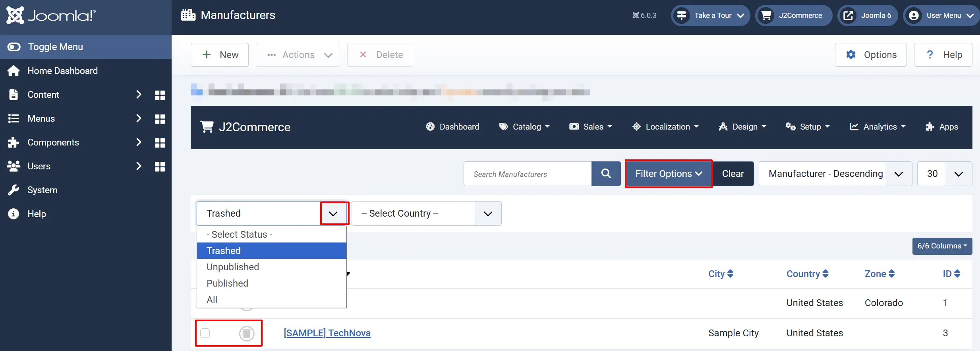Open the Menus dashboard grid icon
The image size is (980, 351).
point(160,119)
